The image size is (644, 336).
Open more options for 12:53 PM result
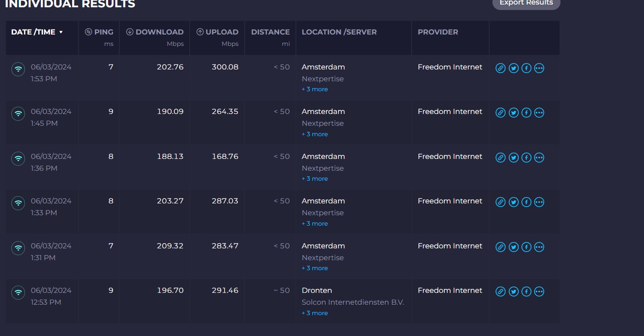point(539,292)
